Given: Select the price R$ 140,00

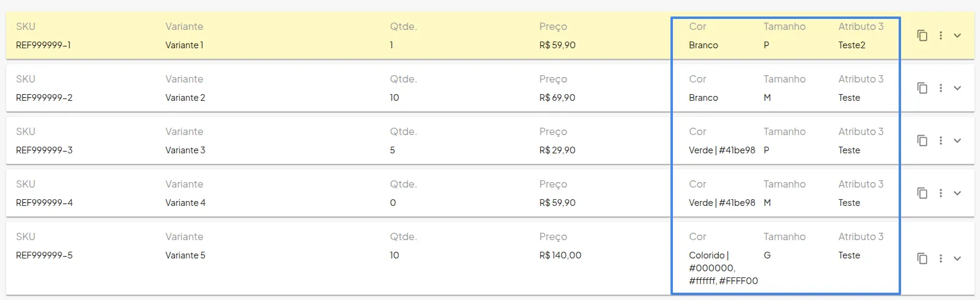Looking at the screenshot, I should tap(560, 255).
